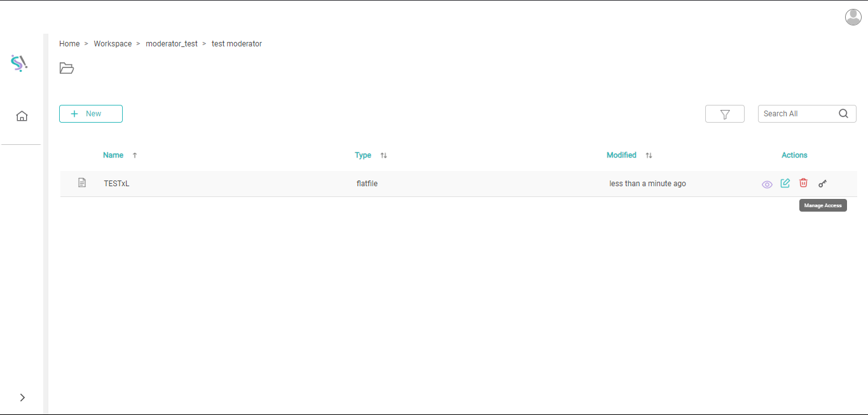This screenshot has width=868, height=415.
Task: Click the New button
Action: pyautogui.click(x=91, y=114)
